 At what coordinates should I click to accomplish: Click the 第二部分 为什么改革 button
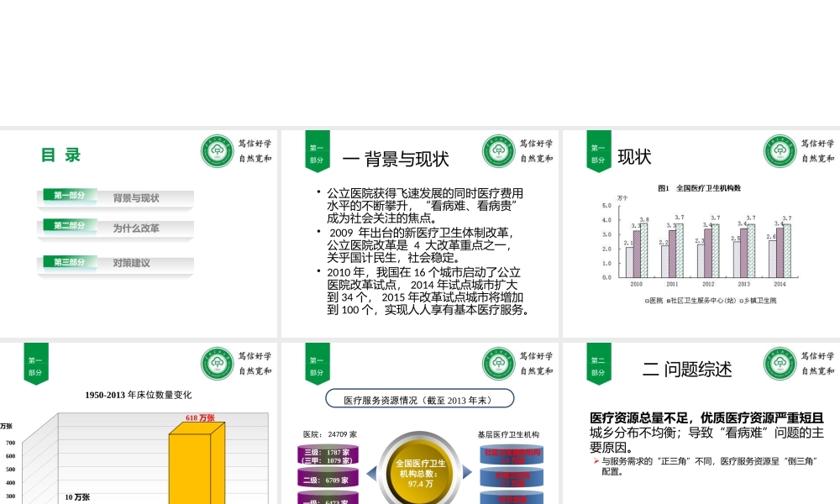(x=114, y=228)
